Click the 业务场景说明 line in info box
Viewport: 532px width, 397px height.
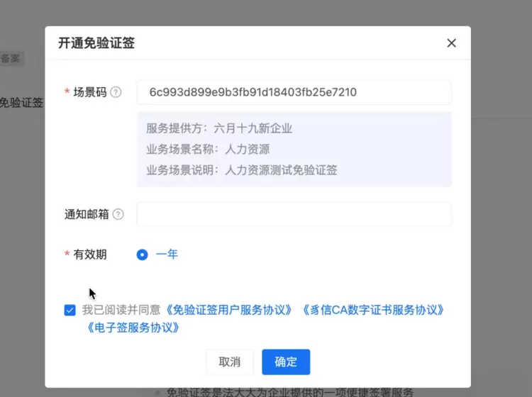241,170
